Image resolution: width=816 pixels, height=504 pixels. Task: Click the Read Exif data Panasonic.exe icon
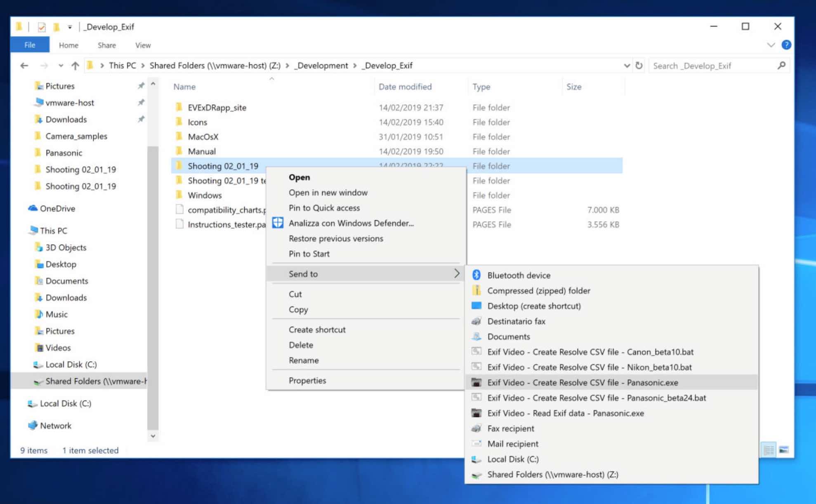(476, 413)
